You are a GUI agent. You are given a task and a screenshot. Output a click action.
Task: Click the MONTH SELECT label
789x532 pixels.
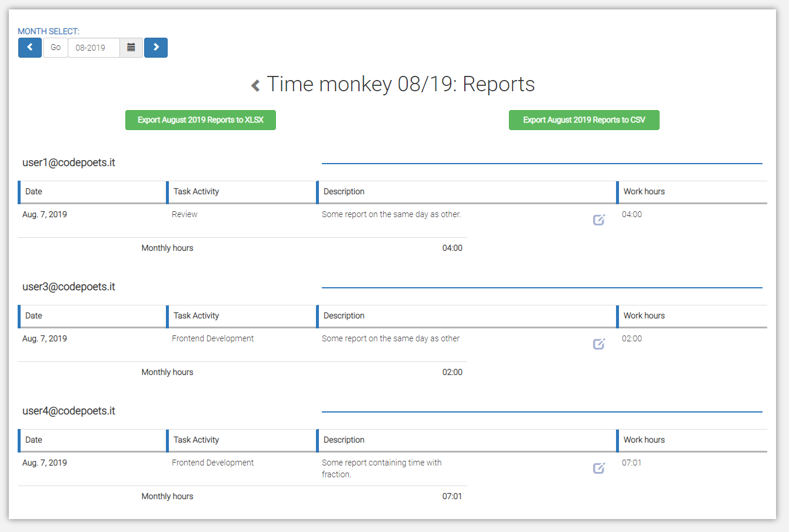[x=48, y=31]
